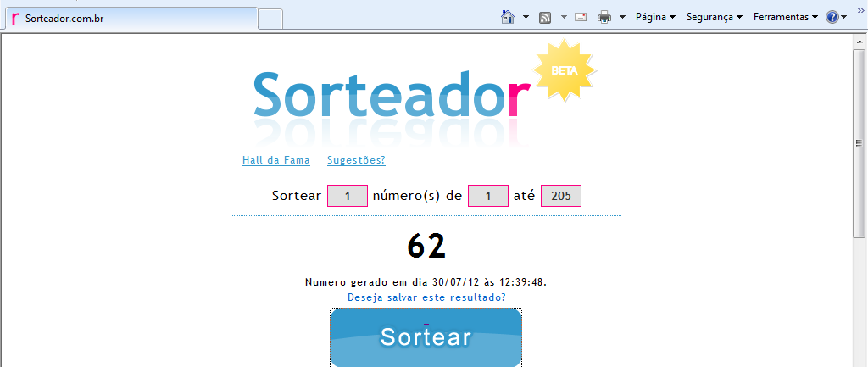Click the Print icon
Viewport: 868px width, 367px height.
click(x=604, y=18)
